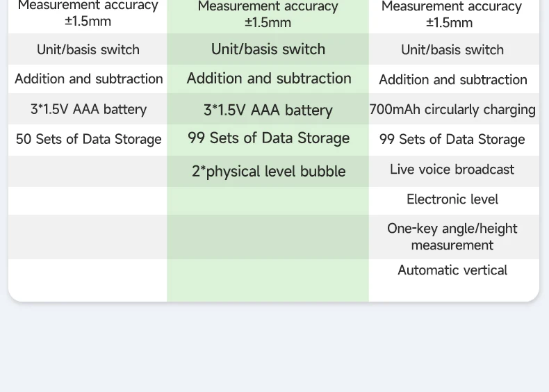Click 'Electronic level' feature text
This screenshot has width=549, height=392.
pos(452,199)
